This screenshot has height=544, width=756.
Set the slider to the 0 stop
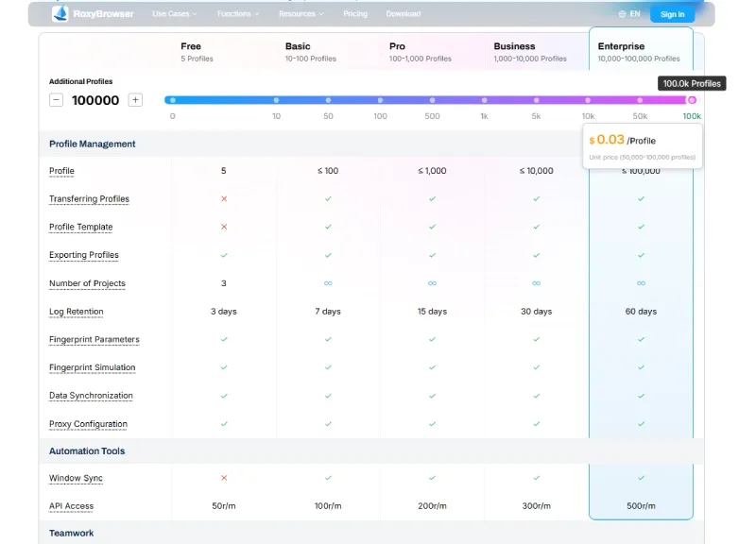tap(173, 100)
